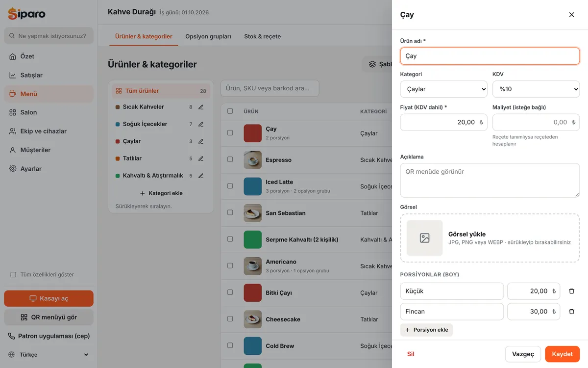Check the Espresso row checkbox
Screen dimensions: 588x368
[x=230, y=159]
